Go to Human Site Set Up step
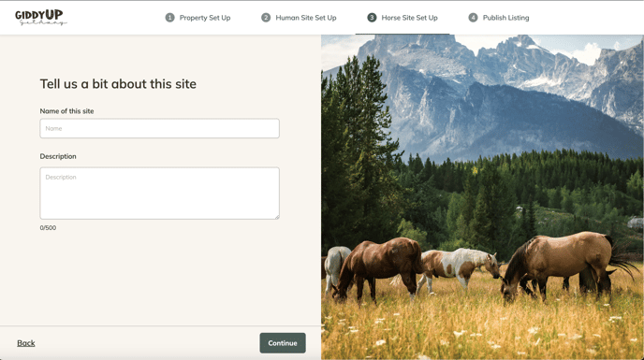Image resolution: width=644 pixels, height=360 pixels. click(x=306, y=18)
